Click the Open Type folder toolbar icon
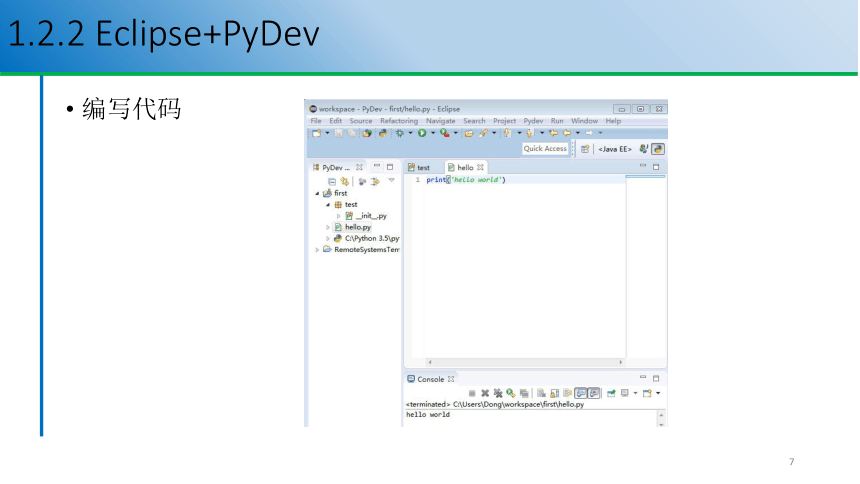This screenshot has width=860, height=484. [469, 133]
